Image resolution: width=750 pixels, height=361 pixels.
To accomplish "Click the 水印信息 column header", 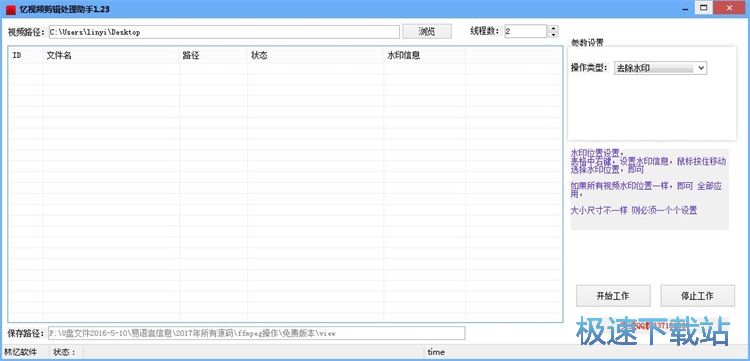I will click(424, 55).
